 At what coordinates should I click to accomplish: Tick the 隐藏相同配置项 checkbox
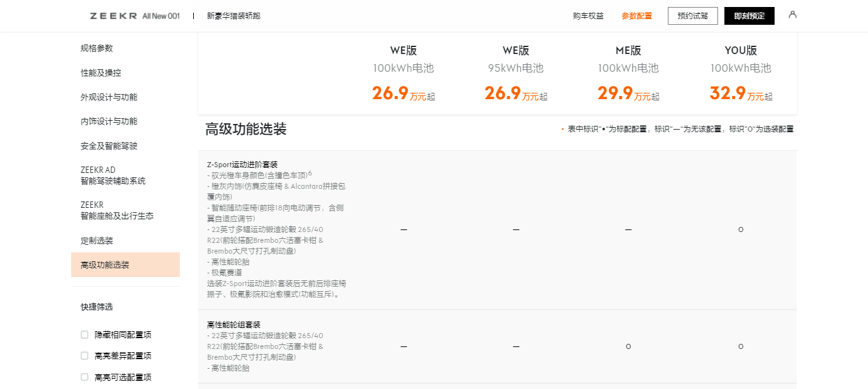(x=85, y=334)
